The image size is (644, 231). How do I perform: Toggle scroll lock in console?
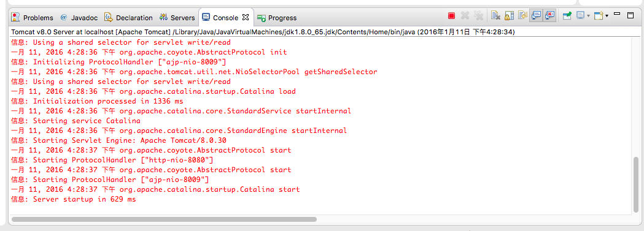510,16
